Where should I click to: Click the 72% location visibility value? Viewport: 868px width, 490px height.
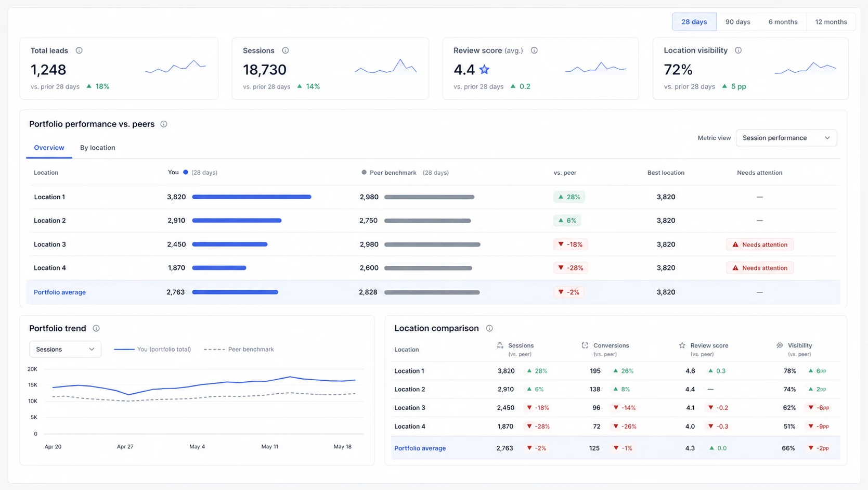tap(678, 70)
